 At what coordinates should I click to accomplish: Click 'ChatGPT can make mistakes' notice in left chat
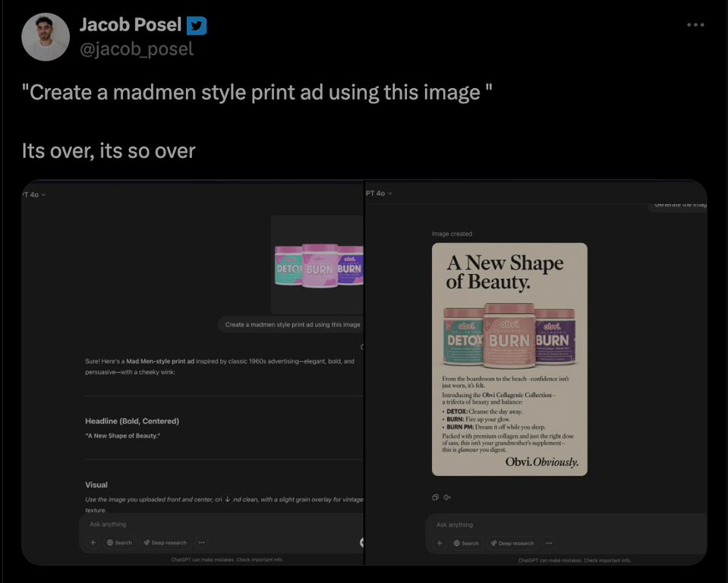pyautogui.click(x=227, y=559)
